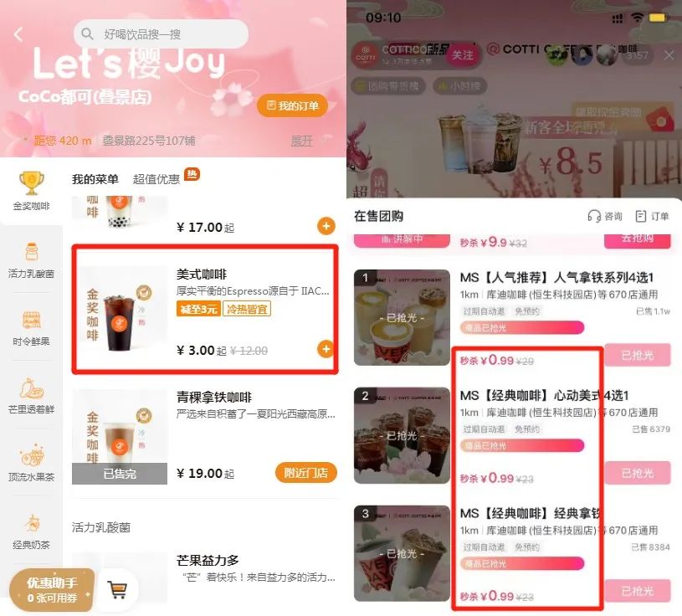Close the COTTI live stream overlay
The height and width of the screenshot is (616, 682).
(669, 55)
